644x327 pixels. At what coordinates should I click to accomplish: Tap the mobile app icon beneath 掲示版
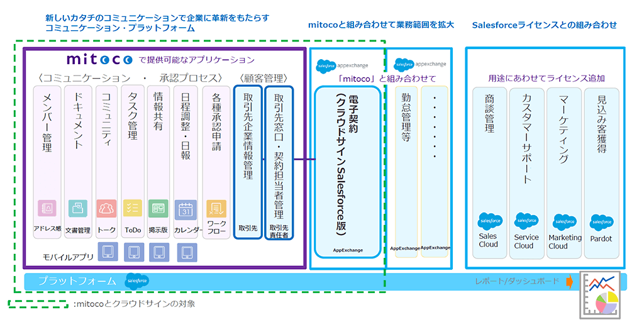pos(159,252)
